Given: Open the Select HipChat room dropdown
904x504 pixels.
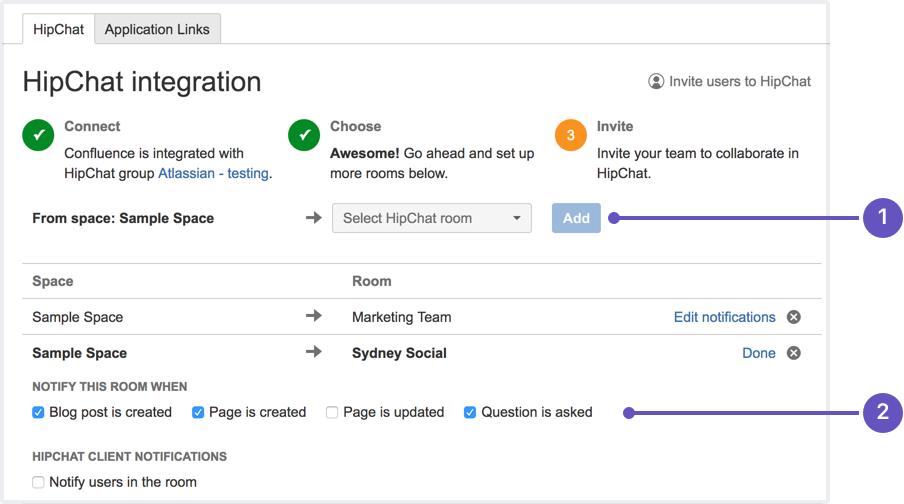Looking at the screenshot, I should pyautogui.click(x=432, y=218).
